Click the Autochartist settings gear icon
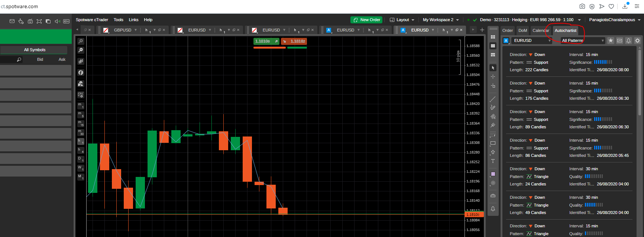The height and width of the screenshot is (237, 644). 637,41
